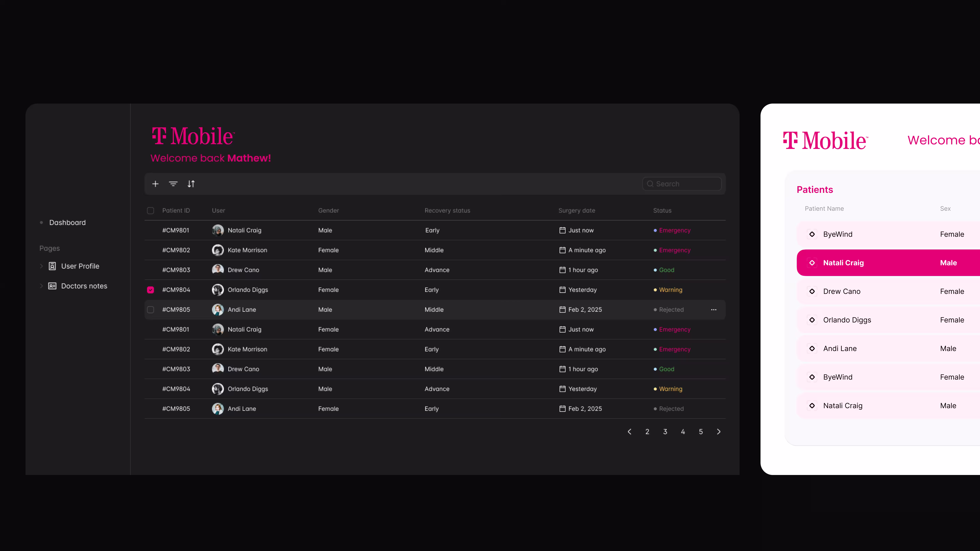Click Orlando Diggs avatar in checked row
Screen dimensions: 980x551
pyautogui.click(x=218, y=290)
